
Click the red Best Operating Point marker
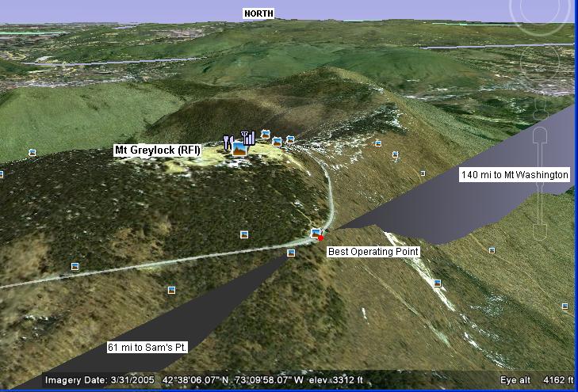point(321,237)
